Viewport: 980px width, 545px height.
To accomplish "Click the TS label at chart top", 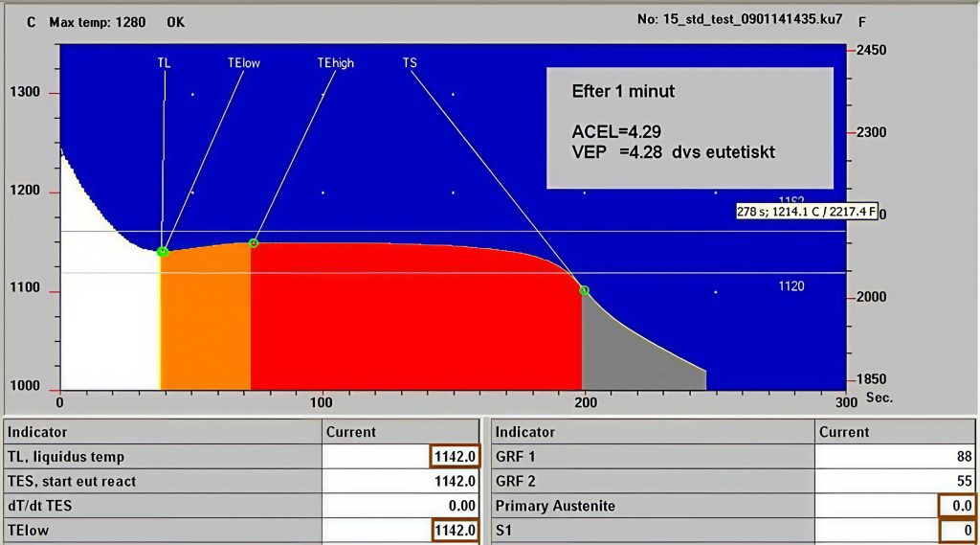I will coord(410,62).
